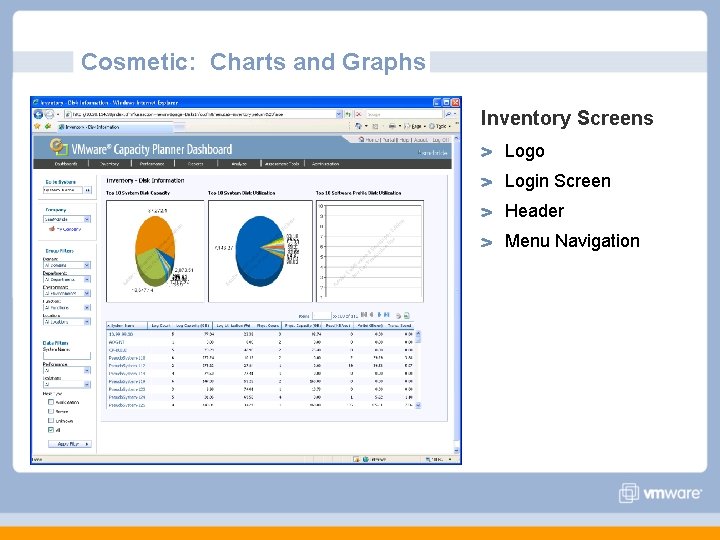Click the orange slice of Disk Capacity pie
The width and height of the screenshot is (720, 540).
coord(154,233)
